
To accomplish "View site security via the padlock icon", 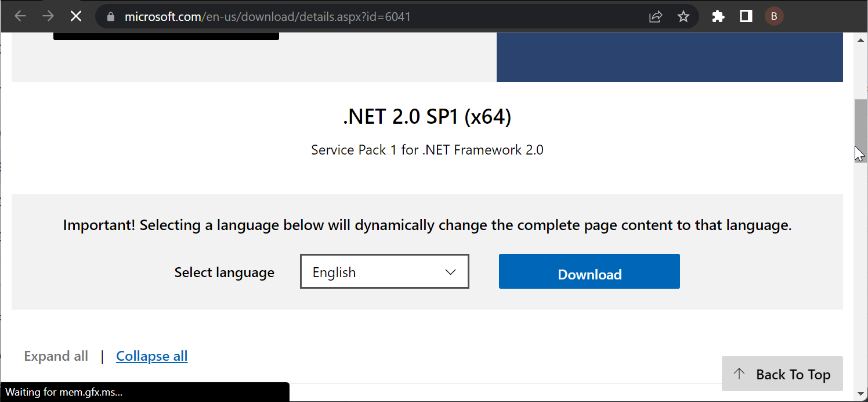I will point(110,16).
